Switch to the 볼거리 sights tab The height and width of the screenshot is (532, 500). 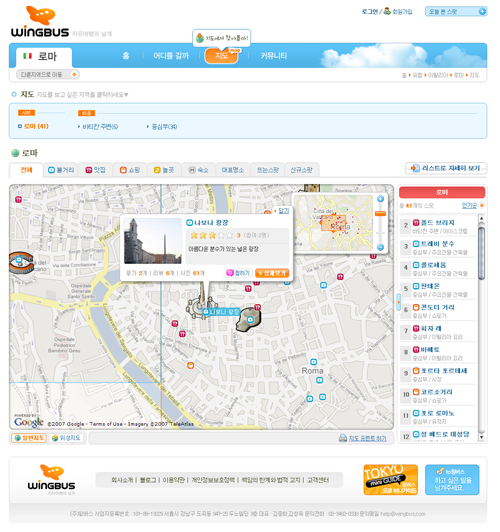[x=61, y=170]
